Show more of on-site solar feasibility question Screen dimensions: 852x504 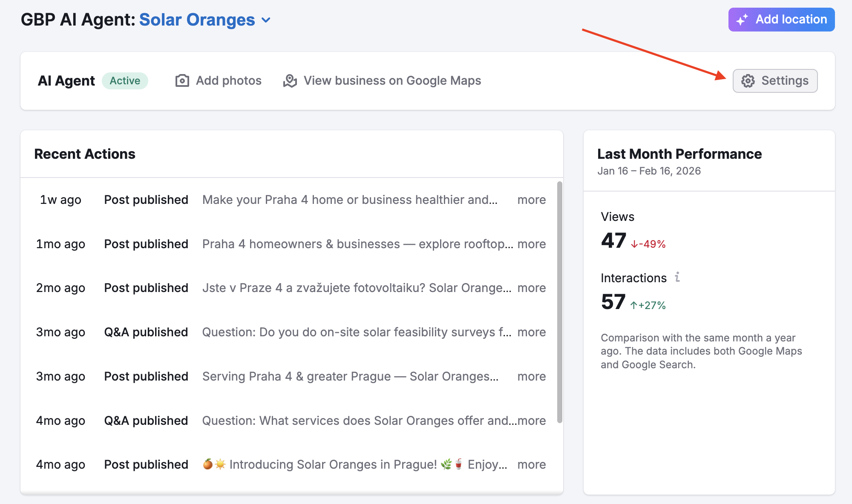(x=531, y=332)
